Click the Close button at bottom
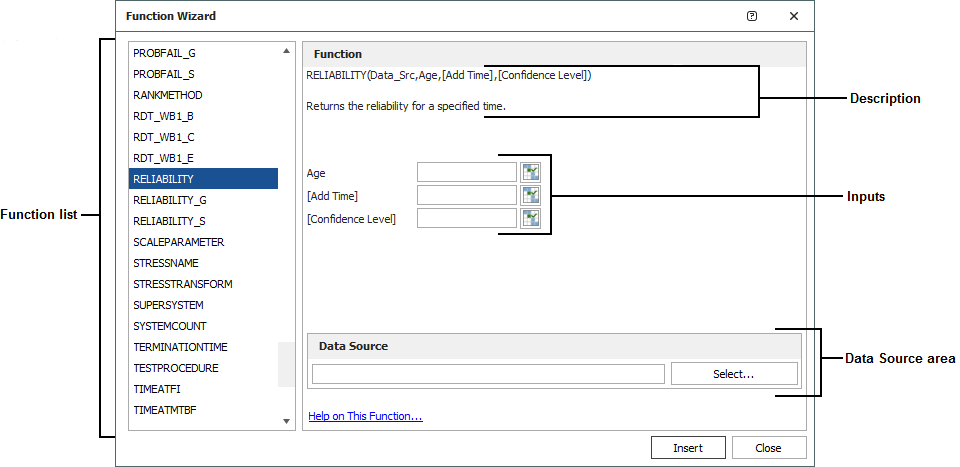The height and width of the screenshot is (467, 960). coord(768,448)
